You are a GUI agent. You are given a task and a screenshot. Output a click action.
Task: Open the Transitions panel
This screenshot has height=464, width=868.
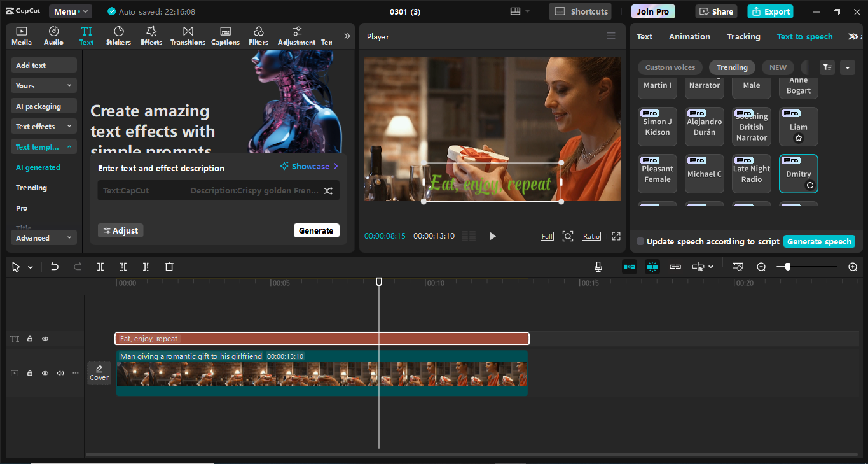click(x=188, y=36)
